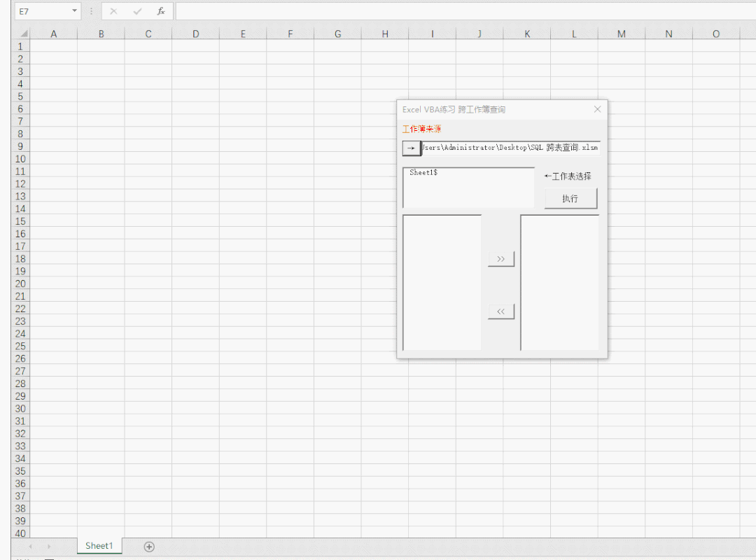756x560 pixels.
Task: Select row 20 header
Action: point(20,283)
